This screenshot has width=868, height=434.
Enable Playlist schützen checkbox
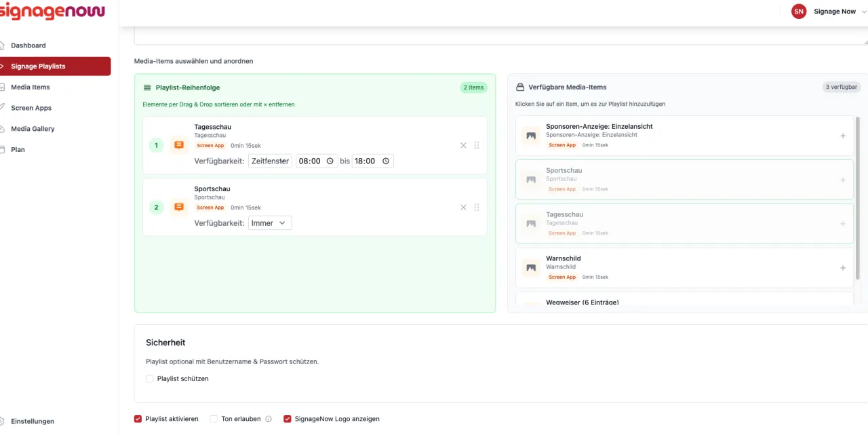click(150, 378)
